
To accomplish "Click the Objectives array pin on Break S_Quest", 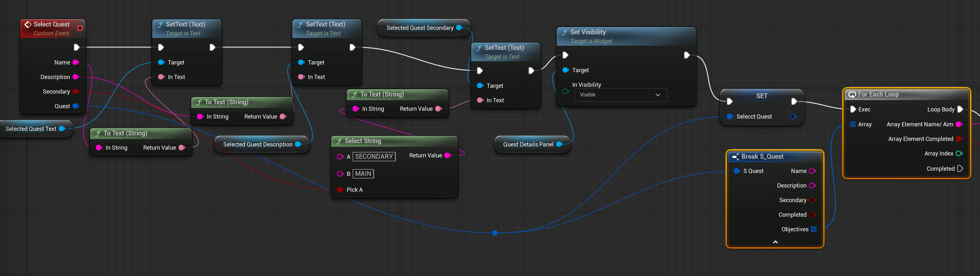I will pos(814,229).
